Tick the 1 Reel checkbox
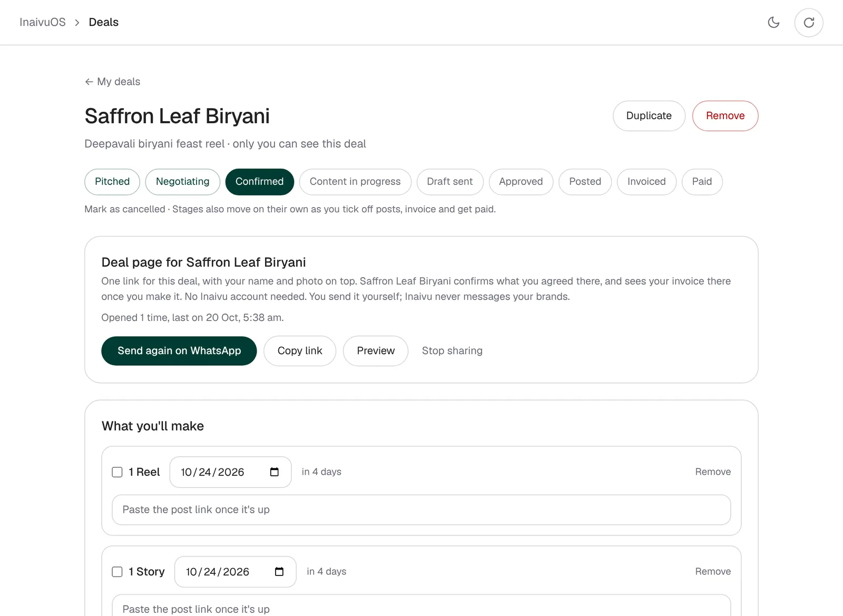Viewport: 843px width, 616px height. [x=117, y=472]
